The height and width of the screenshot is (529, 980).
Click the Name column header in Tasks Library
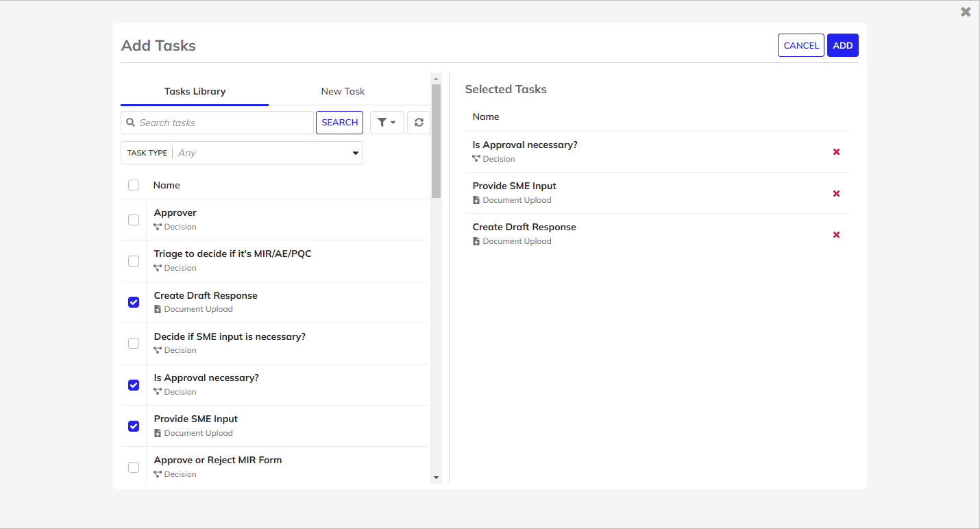point(167,185)
